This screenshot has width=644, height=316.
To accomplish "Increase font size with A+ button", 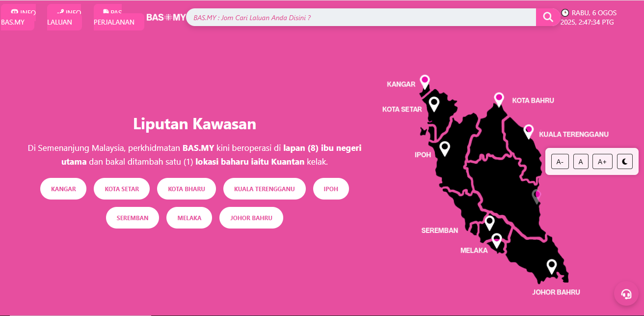I will pyautogui.click(x=602, y=161).
